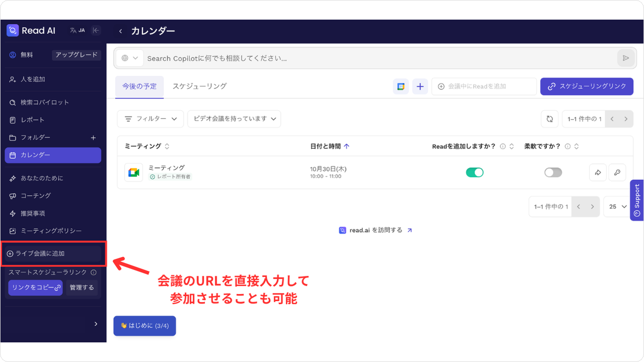The image size is (644, 362).
Task: Open コーチング in the sidebar
Action: [x=53, y=196]
